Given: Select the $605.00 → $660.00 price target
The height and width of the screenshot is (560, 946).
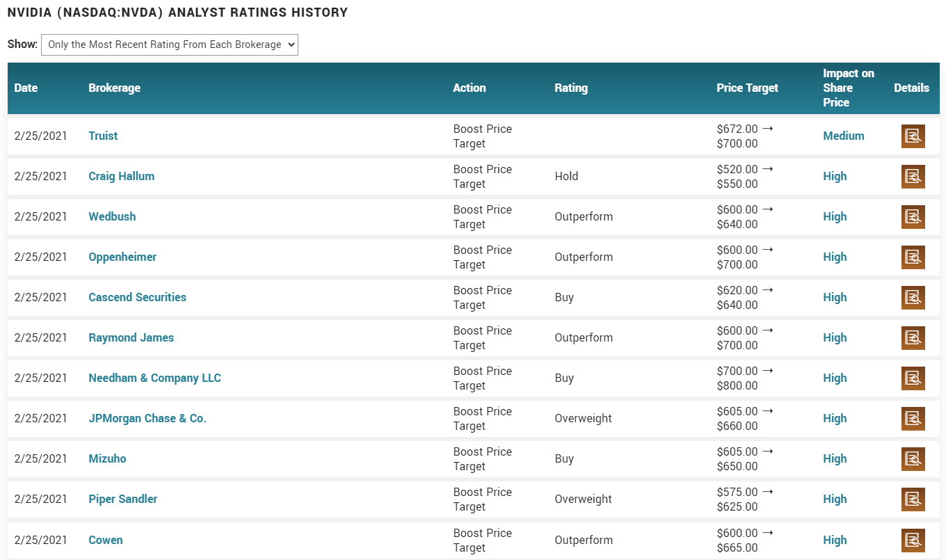Looking at the screenshot, I should point(745,419).
